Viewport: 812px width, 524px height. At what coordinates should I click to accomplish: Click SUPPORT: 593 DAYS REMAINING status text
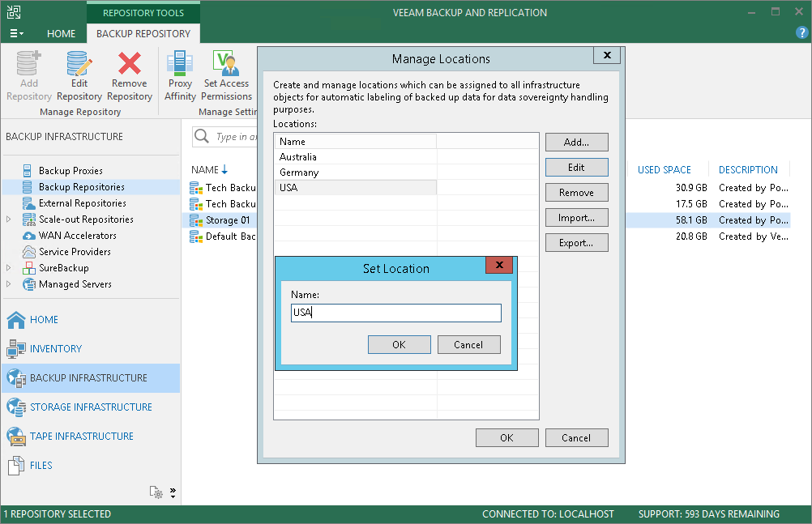(x=708, y=514)
